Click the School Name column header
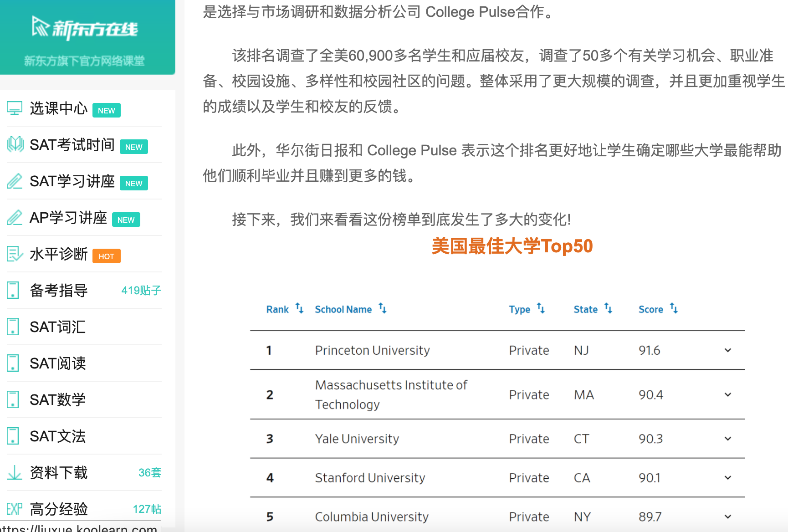Image resolution: width=788 pixels, height=532 pixels. pyautogui.click(x=343, y=309)
